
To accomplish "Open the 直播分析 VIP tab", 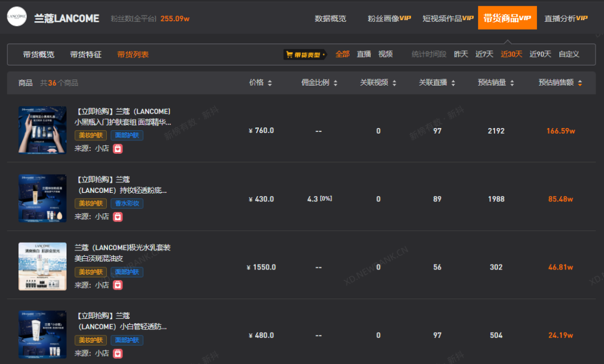I will (566, 18).
